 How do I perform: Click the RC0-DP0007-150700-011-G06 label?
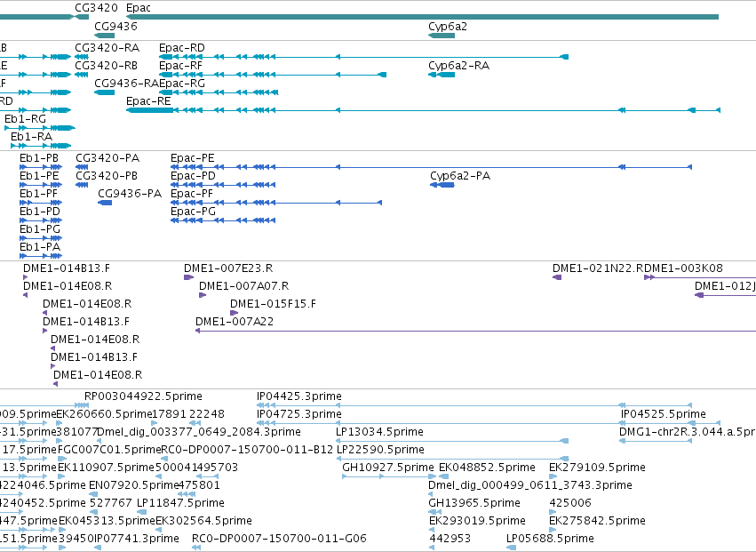[279, 539]
